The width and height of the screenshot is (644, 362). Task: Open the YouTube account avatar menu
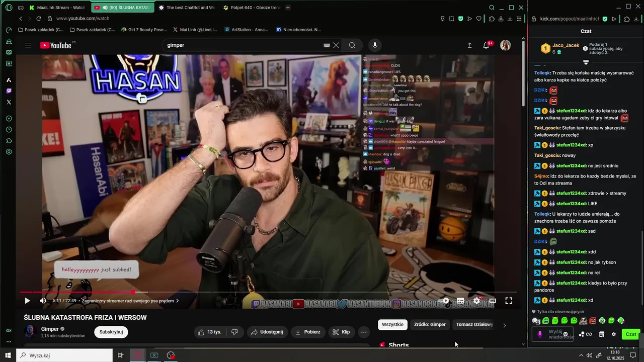[x=506, y=45]
